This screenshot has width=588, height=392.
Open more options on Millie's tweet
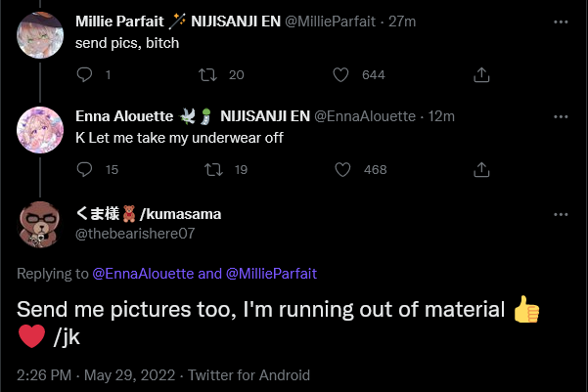tap(559, 21)
